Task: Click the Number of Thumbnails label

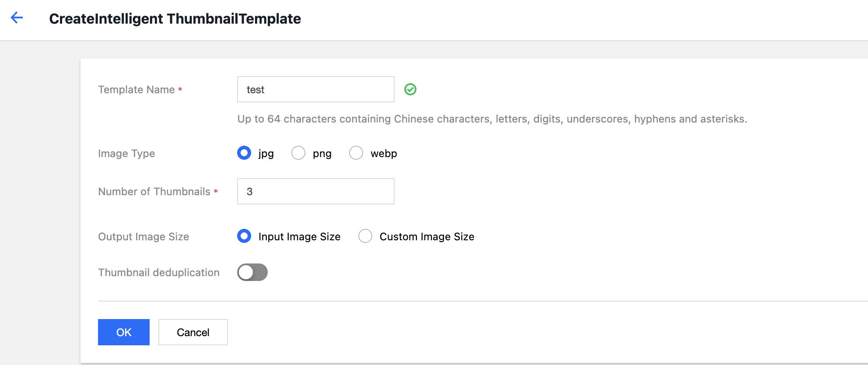Action: (x=154, y=192)
